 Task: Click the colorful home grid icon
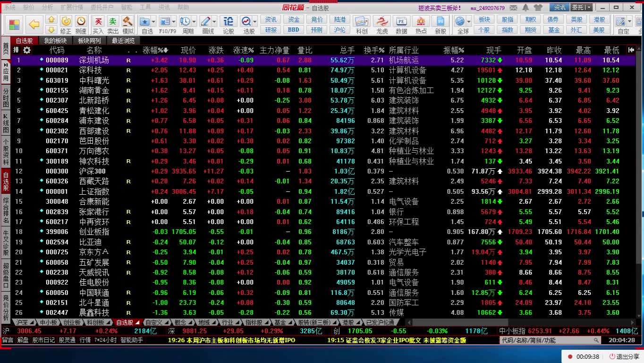point(15,25)
